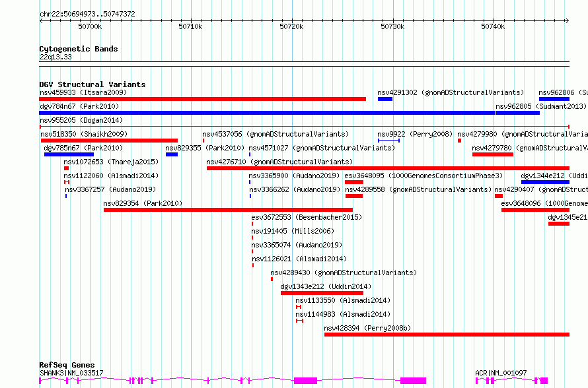Select nsv191405 (Mills2006) label

[x=293, y=231]
